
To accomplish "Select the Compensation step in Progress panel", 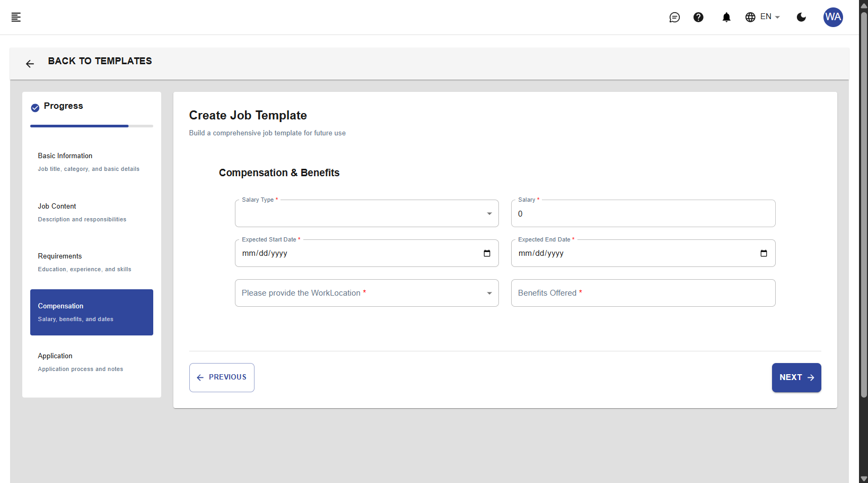I will [91, 312].
